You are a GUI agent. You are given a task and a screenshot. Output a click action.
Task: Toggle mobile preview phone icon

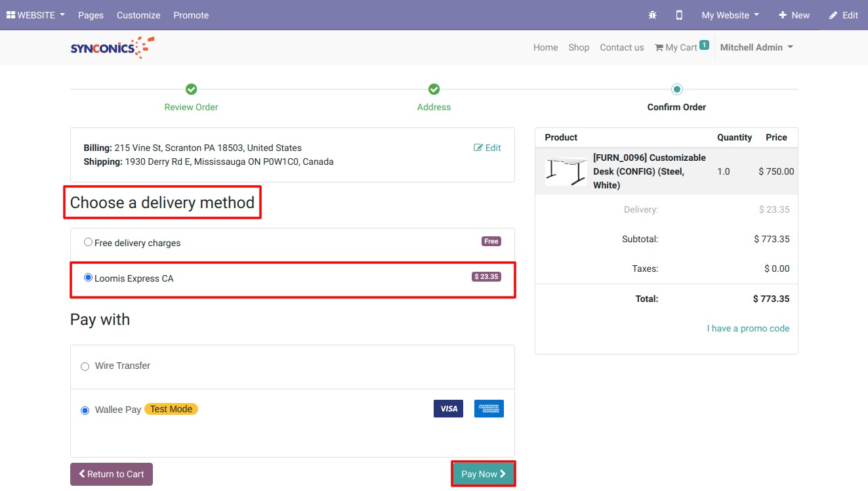(679, 15)
